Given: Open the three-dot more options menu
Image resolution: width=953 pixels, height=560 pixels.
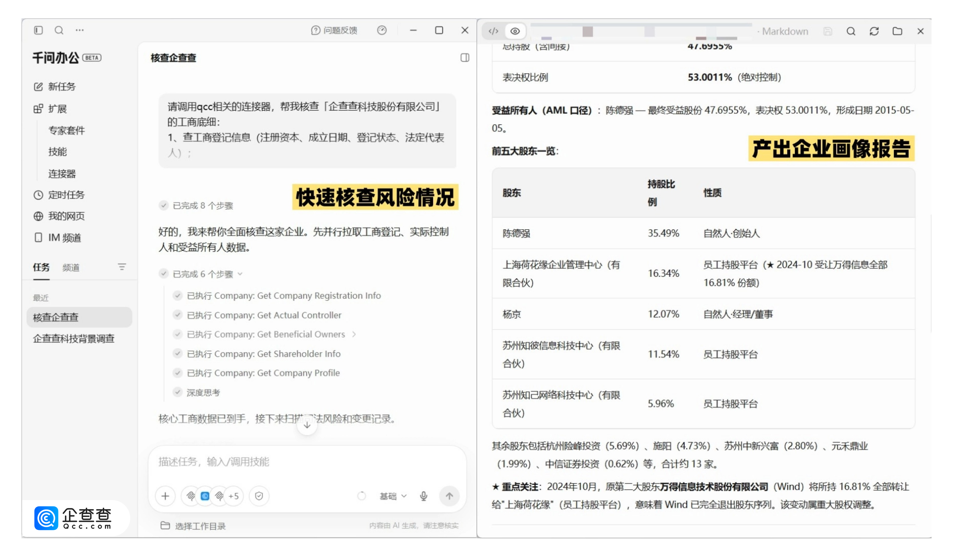Looking at the screenshot, I should 79,30.
